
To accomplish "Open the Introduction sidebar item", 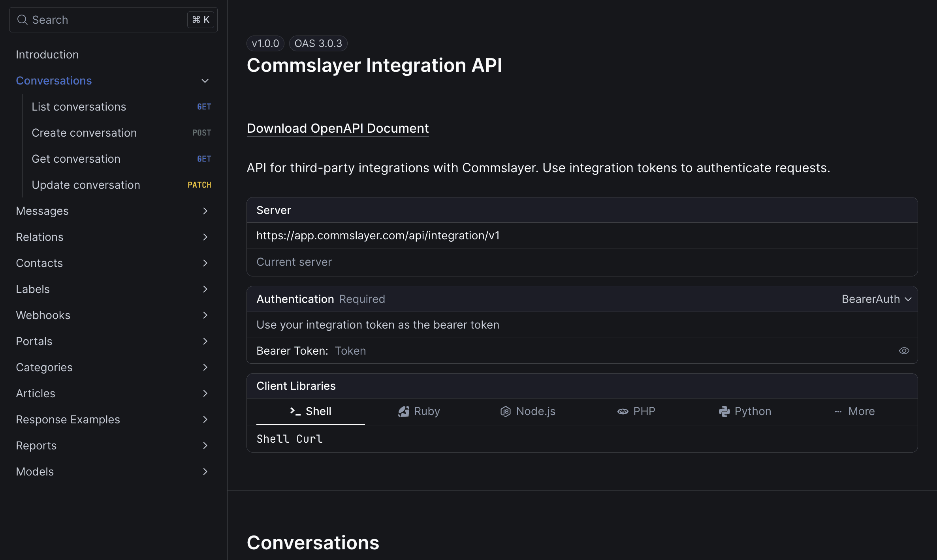I will (x=47, y=55).
